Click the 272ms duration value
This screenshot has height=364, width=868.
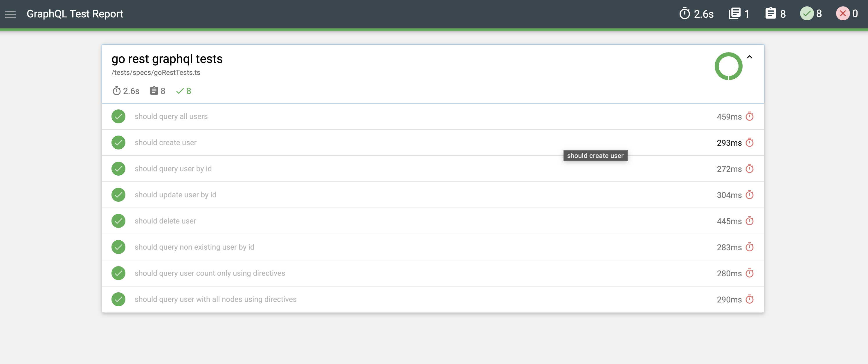tap(729, 169)
